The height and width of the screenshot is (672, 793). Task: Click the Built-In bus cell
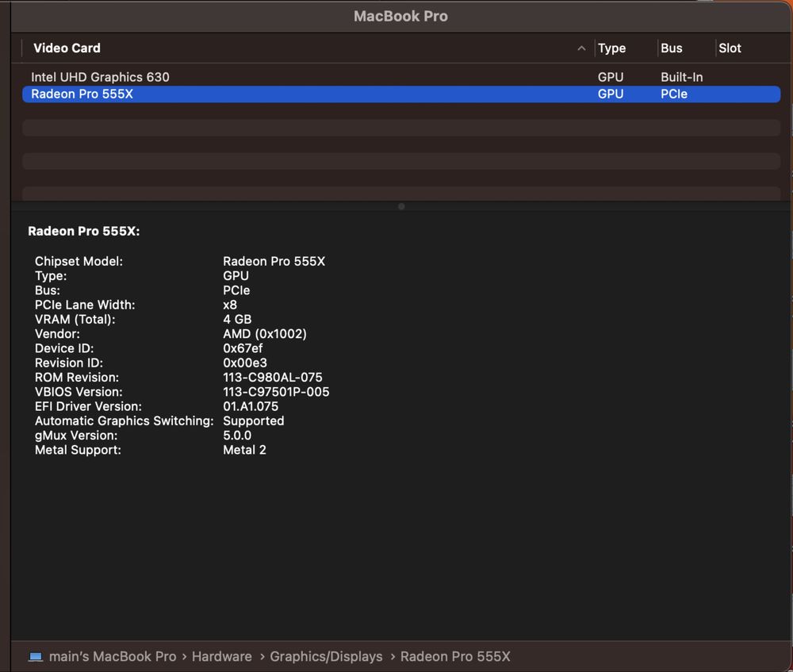tap(682, 77)
